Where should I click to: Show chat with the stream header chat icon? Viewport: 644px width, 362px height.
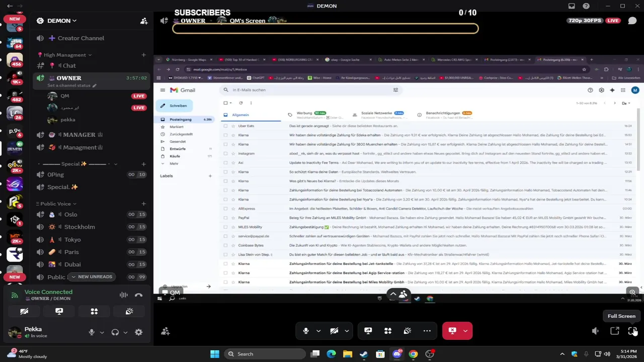click(632, 21)
